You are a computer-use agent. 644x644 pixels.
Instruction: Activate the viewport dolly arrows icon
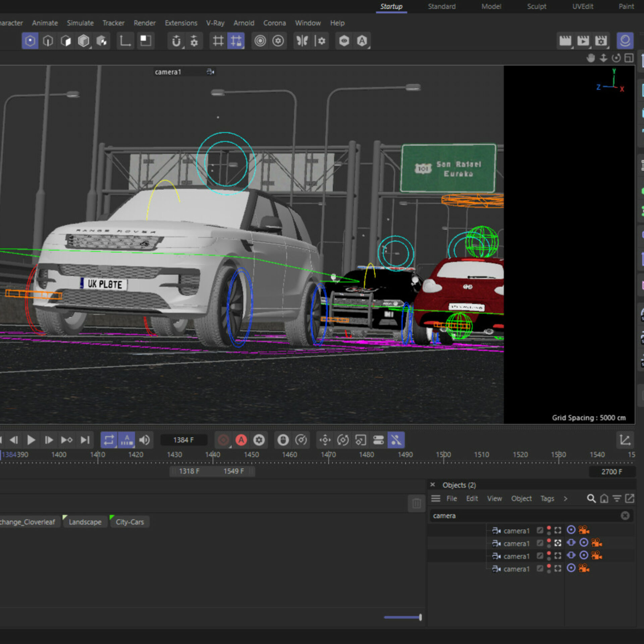click(x=603, y=58)
